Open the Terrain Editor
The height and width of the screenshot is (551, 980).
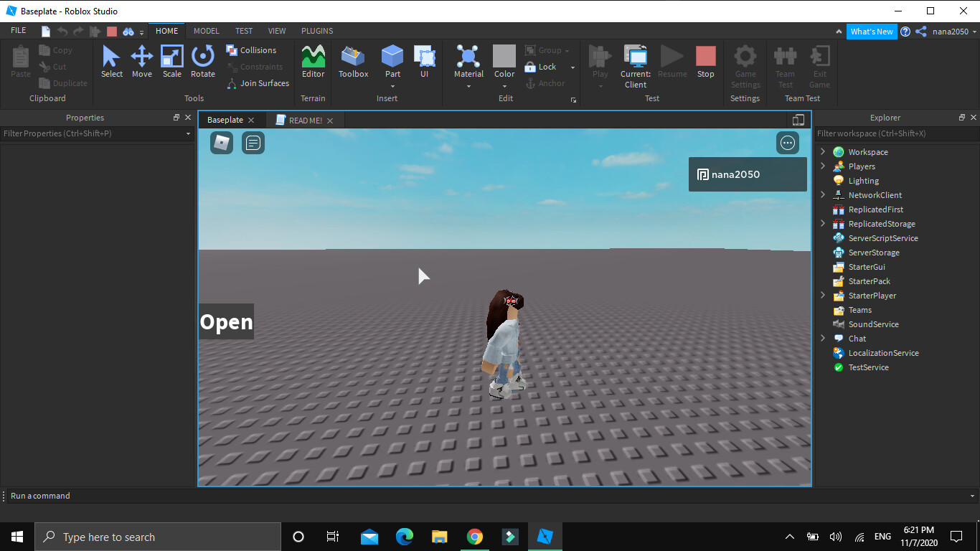[x=313, y=61]
